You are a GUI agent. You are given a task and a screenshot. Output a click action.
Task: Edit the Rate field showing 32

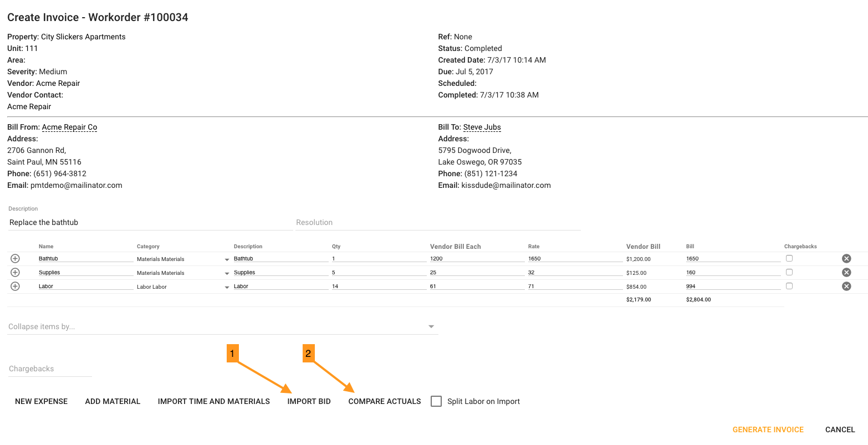575,273
